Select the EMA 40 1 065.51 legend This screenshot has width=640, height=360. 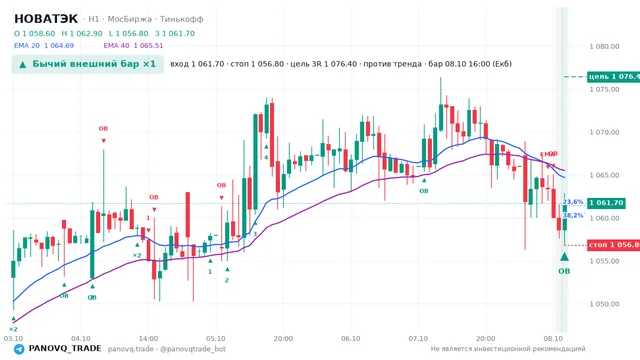133,46
